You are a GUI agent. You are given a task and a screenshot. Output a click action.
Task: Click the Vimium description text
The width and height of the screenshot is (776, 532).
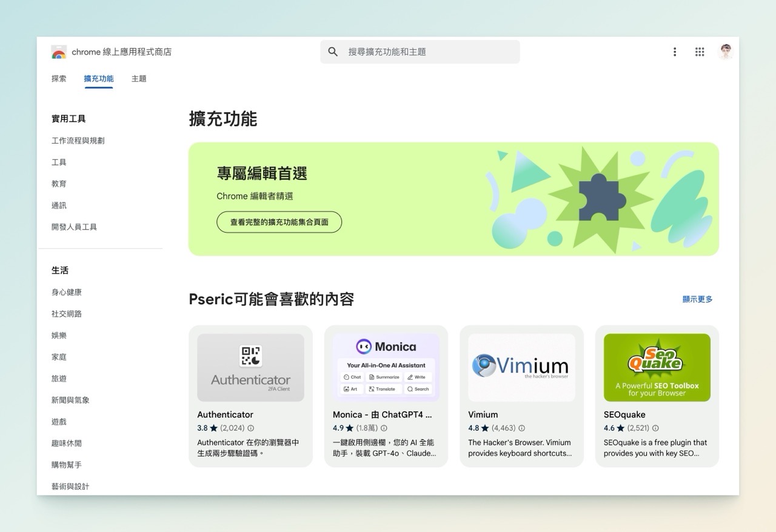point(520,448)
